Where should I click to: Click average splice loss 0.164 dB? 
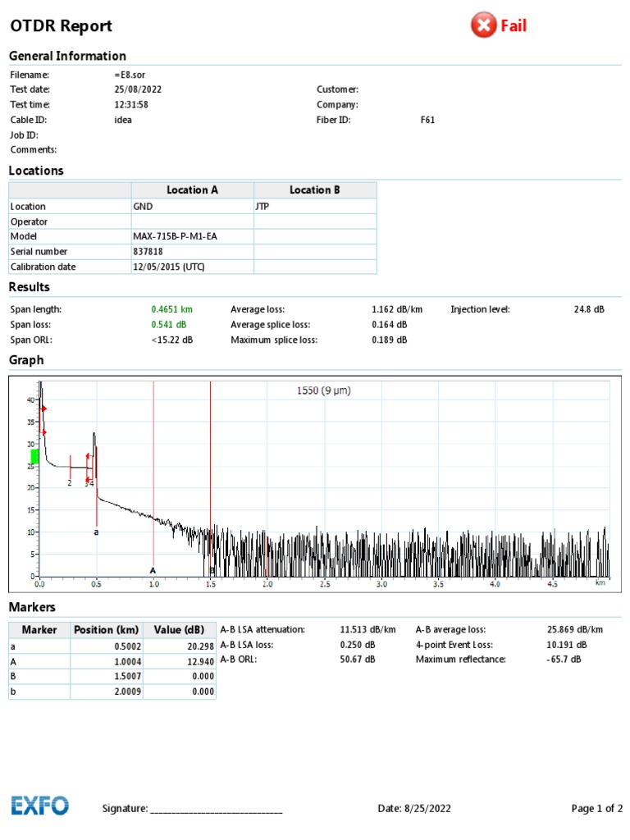390,325
